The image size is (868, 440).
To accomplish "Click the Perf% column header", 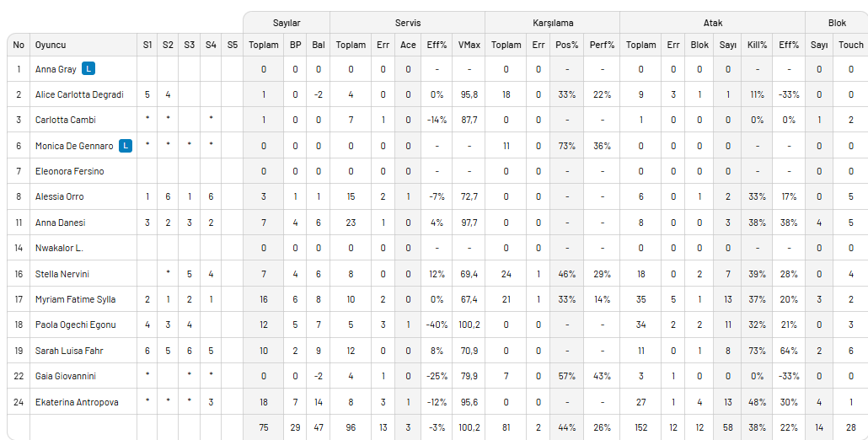I will [x=602, y=45].
